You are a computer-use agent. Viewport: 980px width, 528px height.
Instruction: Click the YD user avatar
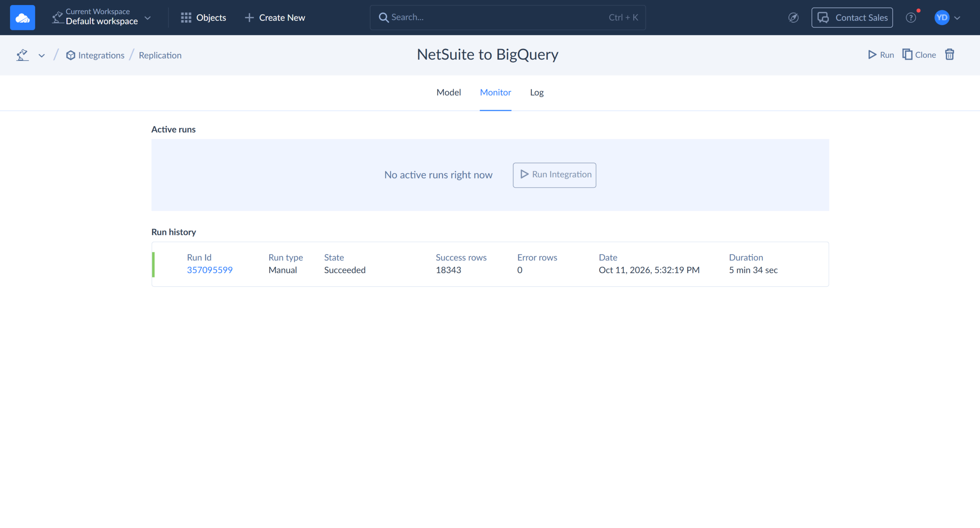pyautogui.click(x=942, y=18)
